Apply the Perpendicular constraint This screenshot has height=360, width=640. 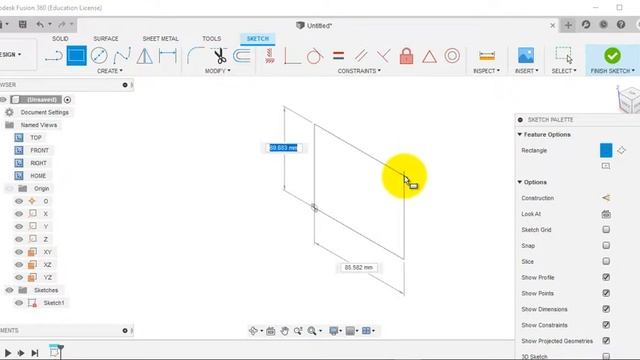383,56
